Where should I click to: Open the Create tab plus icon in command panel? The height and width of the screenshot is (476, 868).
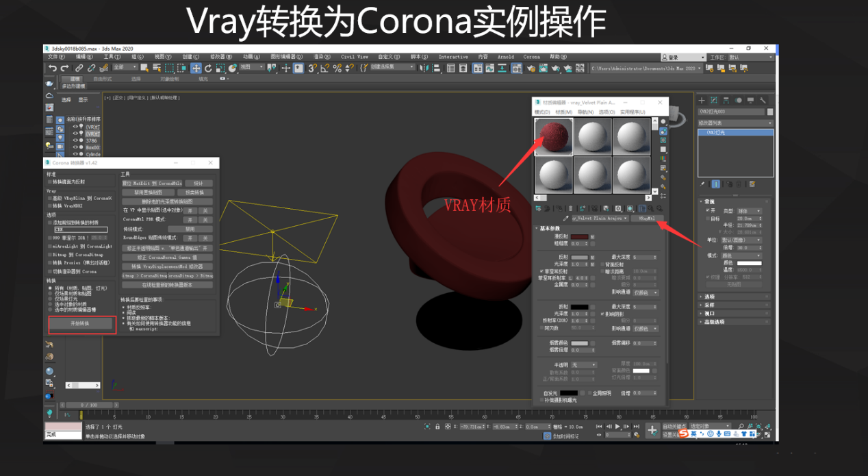tap(702, 100)
